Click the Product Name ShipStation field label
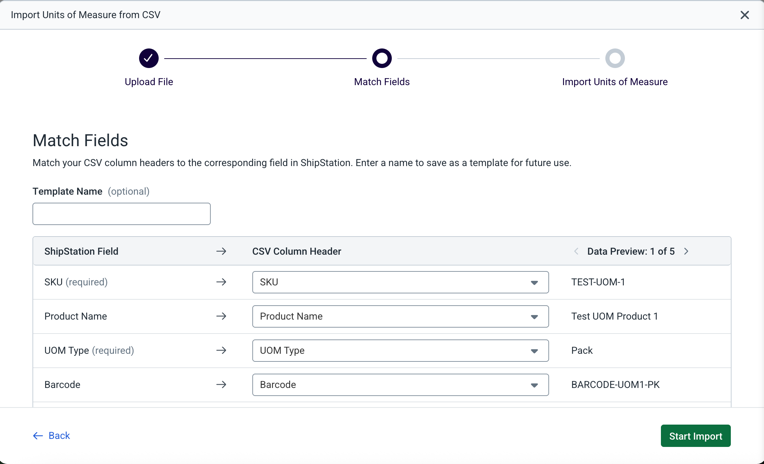 click(x=76, y=316)
